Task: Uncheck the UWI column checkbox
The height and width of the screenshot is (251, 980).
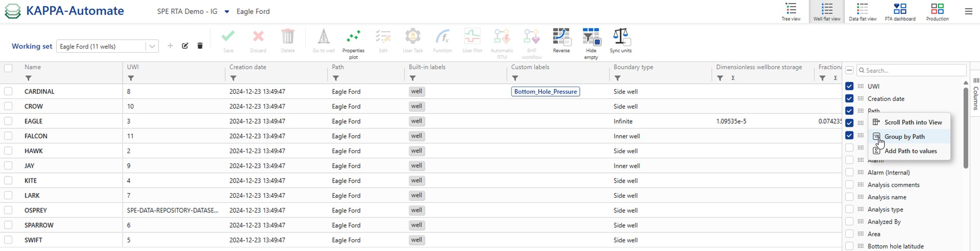Action: pyautogui.click(x=849, y=86)
